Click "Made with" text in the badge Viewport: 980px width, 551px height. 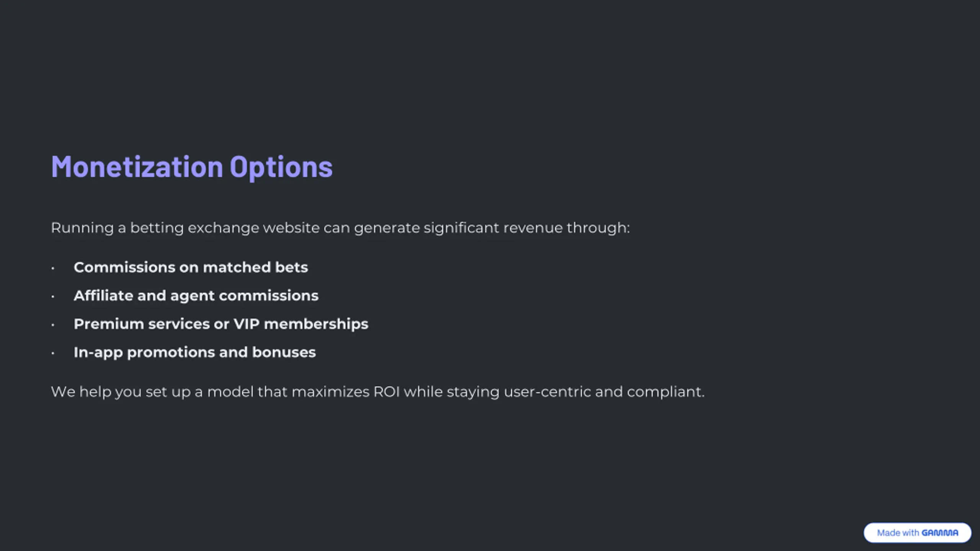coord(897,533)
